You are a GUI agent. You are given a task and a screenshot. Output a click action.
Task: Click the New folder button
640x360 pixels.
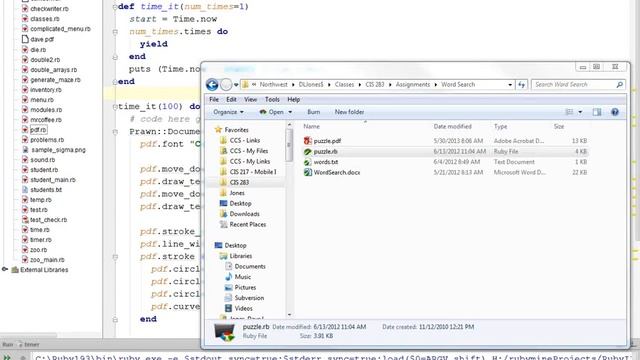pyautogui.click(x=349, y=112)
